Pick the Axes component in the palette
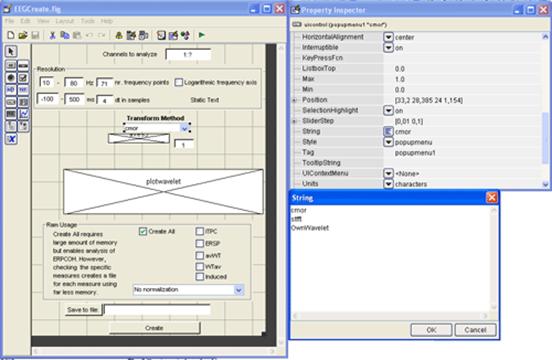552x360 pixels. point(23,114)
